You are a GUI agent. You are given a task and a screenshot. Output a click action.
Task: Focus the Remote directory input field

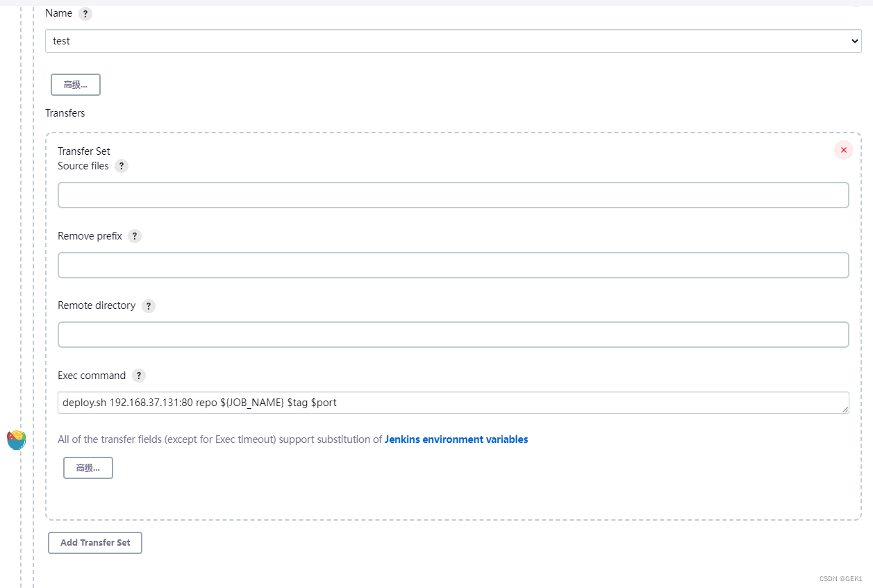(454, 335)
